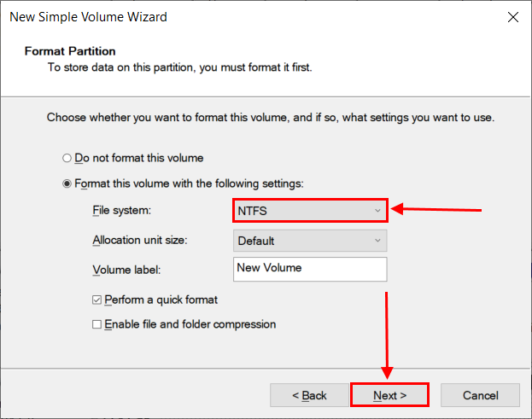Click the "File system:" label

tap(122, 211)
